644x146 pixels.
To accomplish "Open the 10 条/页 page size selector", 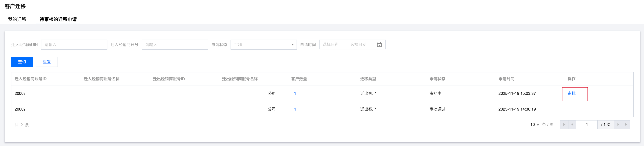I will (x=535, y=124).
